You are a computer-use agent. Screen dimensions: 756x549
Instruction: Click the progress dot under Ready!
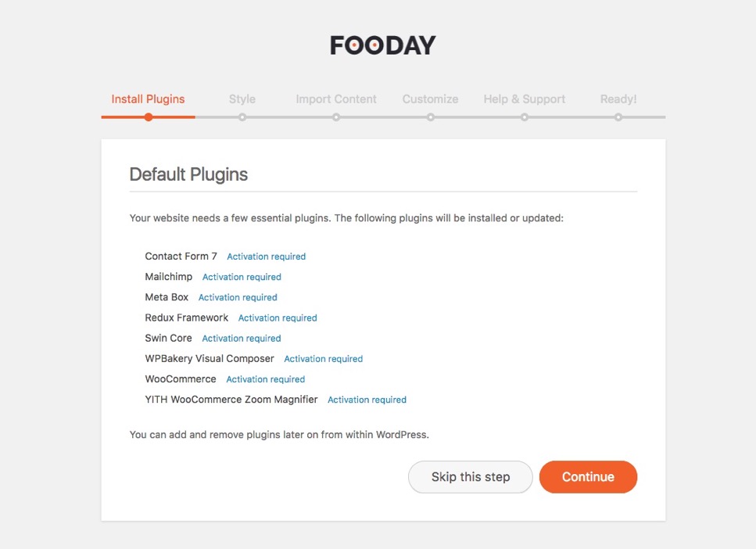618,117
